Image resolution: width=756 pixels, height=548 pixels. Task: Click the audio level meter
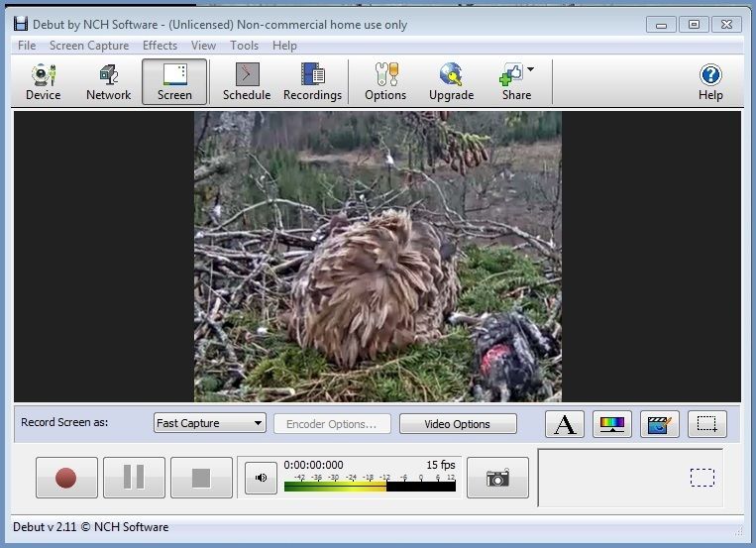pyautogui.click(x=370, y=487)
